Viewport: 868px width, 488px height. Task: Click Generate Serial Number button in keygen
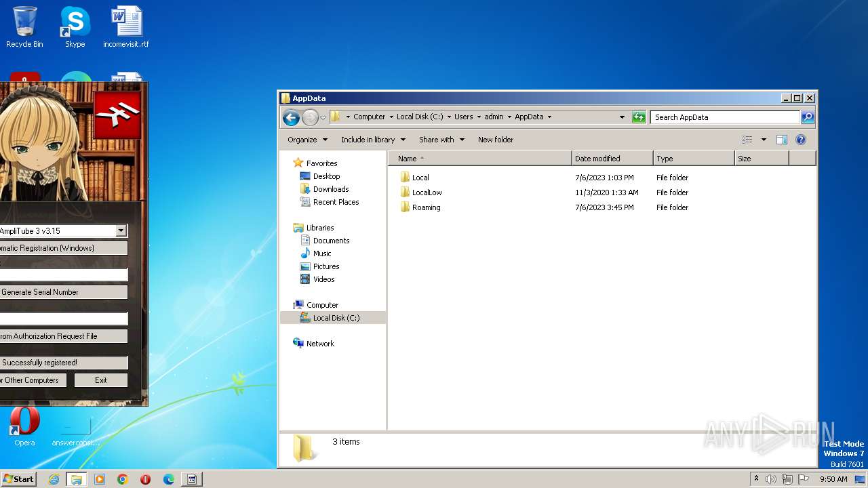(63, 292)
